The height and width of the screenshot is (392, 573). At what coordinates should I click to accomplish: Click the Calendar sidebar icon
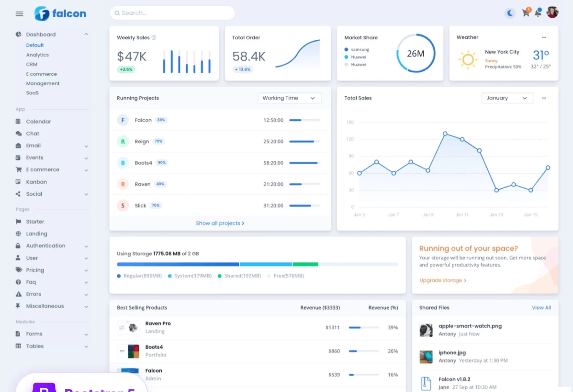click(18, 121)
